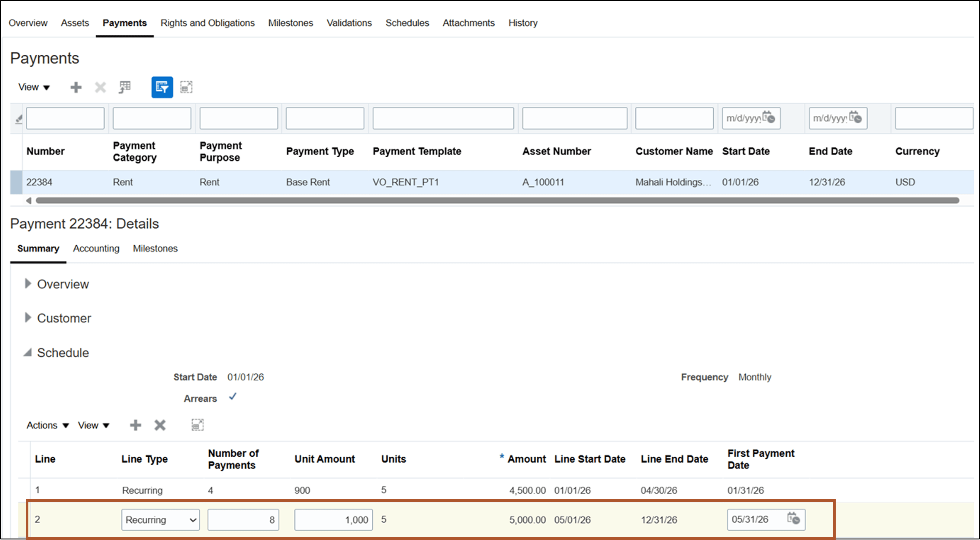
Task: Open the Rights and Obligations tab
Action: [207, 23]
